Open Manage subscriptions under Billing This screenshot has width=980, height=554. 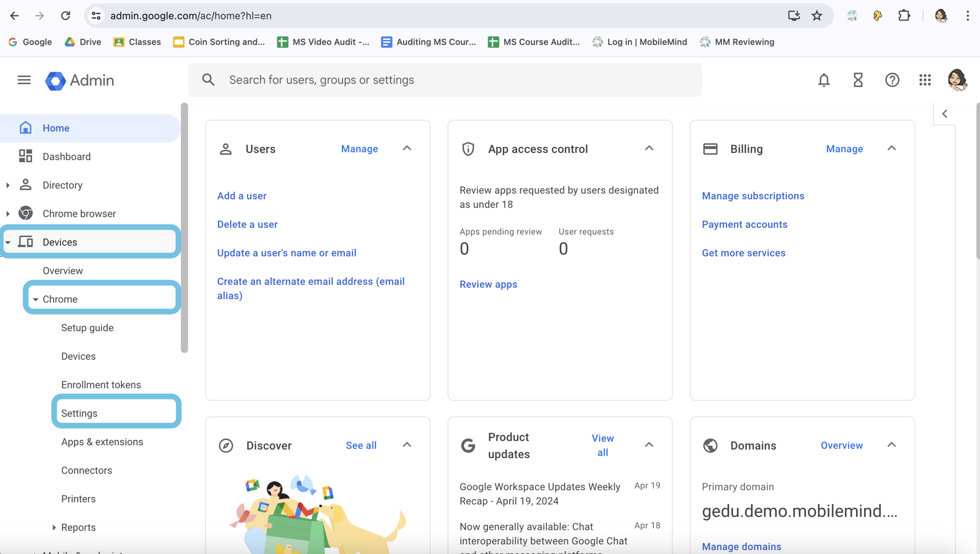click(x=753, y=195)
